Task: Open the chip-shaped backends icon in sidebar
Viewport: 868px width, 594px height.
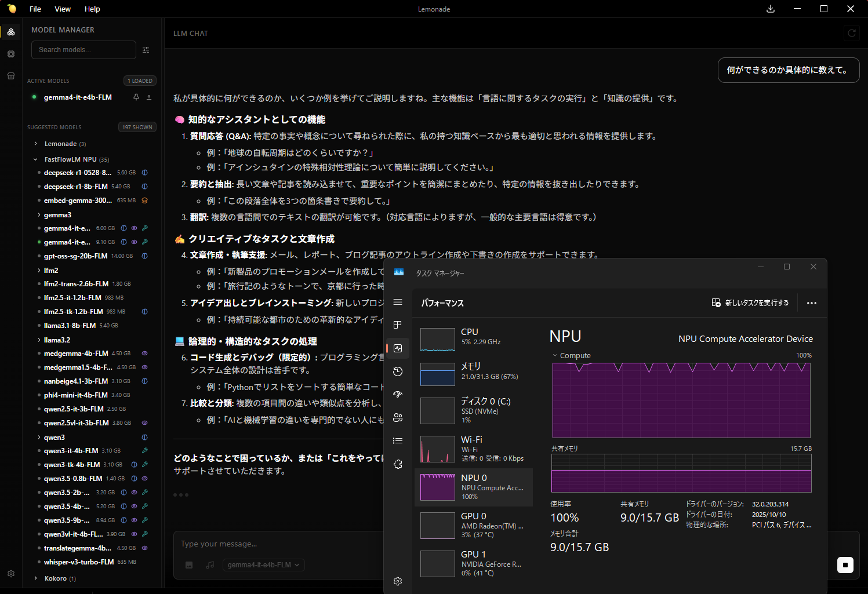Action: [11, 54]
